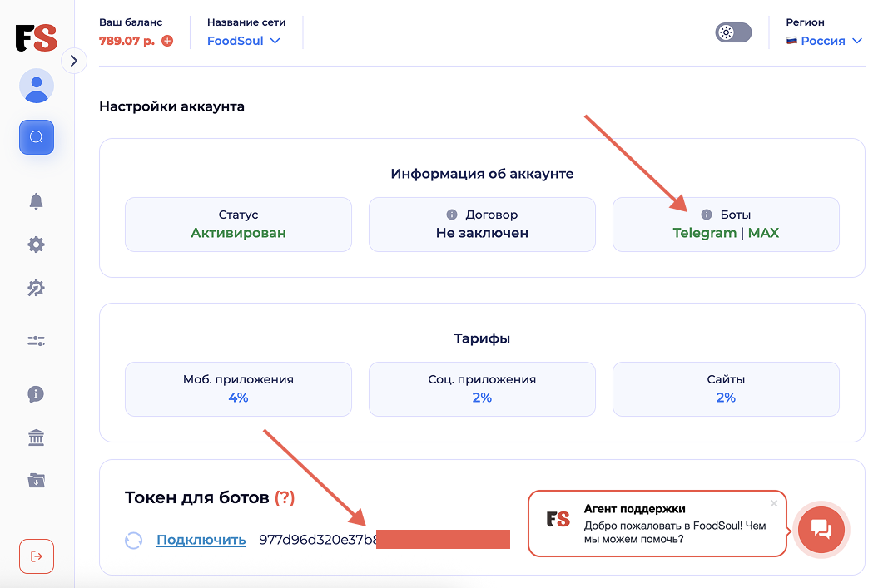Click the 789.07 р. balance amount

(x=127, y=41)
